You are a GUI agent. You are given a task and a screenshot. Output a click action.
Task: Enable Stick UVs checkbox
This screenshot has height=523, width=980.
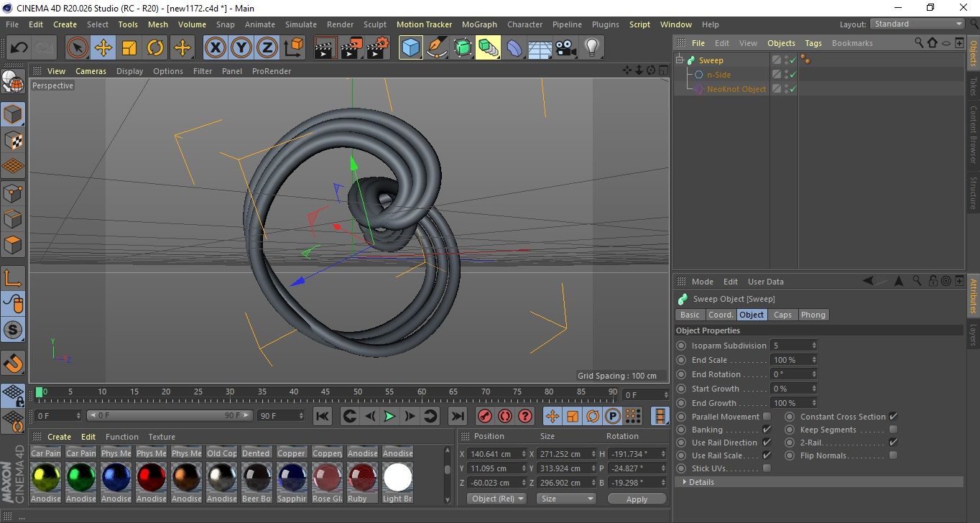767,468
